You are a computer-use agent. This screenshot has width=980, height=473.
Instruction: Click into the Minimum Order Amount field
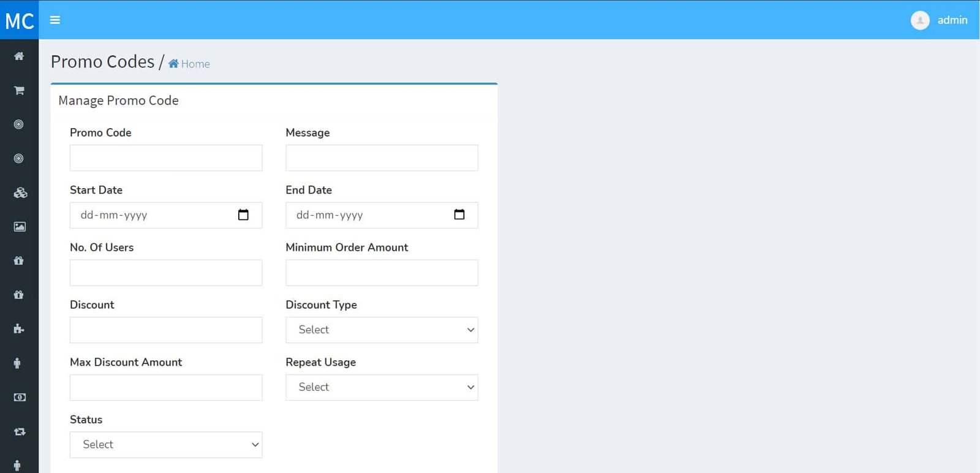click(382, 273)
